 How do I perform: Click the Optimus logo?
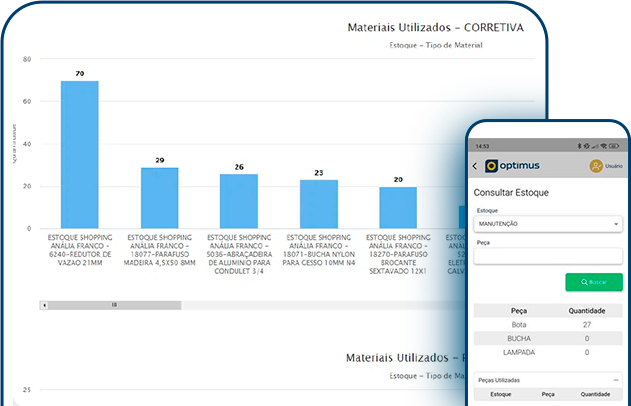512,166
